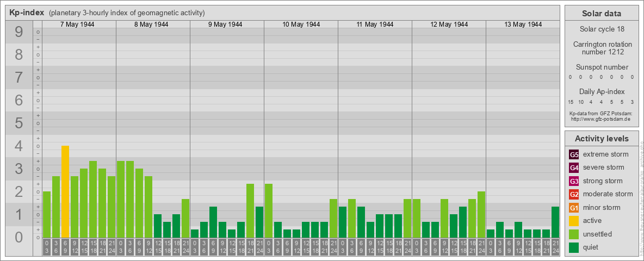644x261 pixels.
Task: Click the 12-15 time label under 10 May
Action: (x=306, y=247)
